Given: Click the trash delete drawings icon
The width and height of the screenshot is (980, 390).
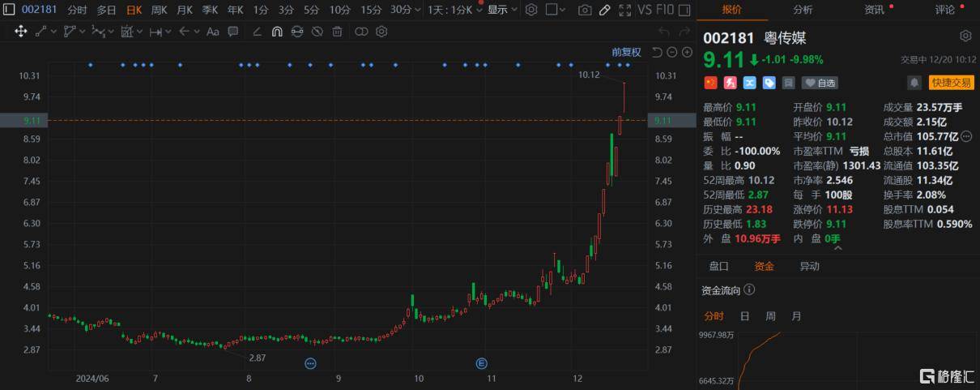Looking at the screenshot, I should pyautogui.click(x=337, y=32).
